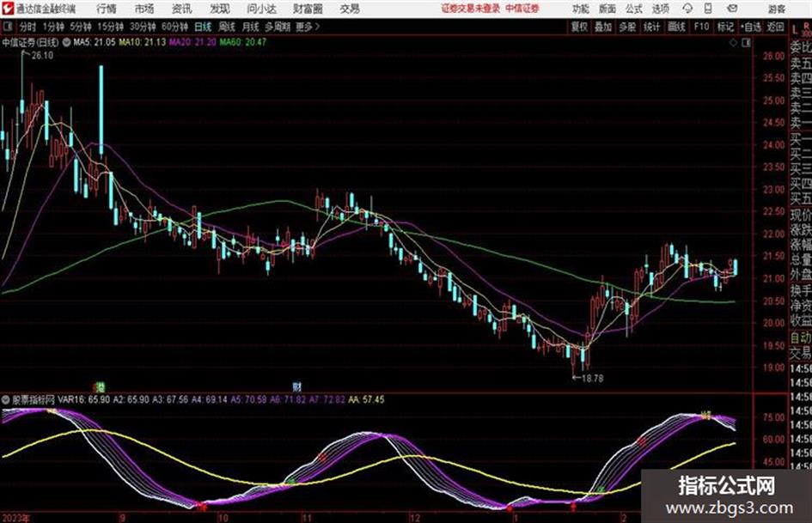Click the 26.00 price axis label
Viewport: 812px width, 523px height.
[773, 56]
